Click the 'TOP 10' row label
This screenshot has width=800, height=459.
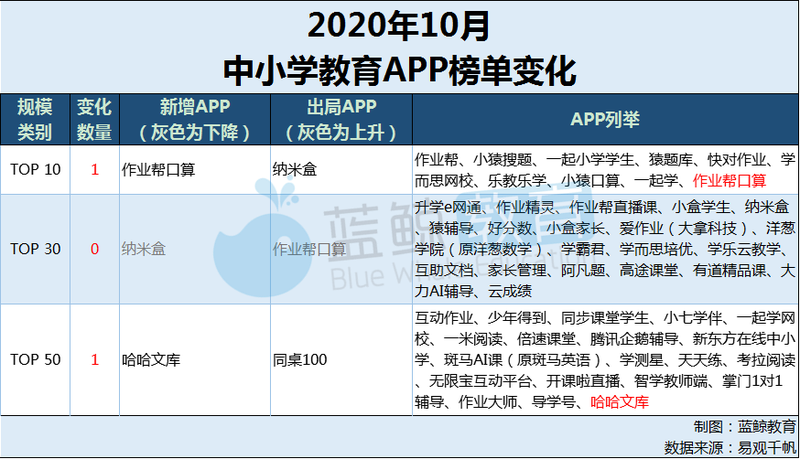click(35, 170)
